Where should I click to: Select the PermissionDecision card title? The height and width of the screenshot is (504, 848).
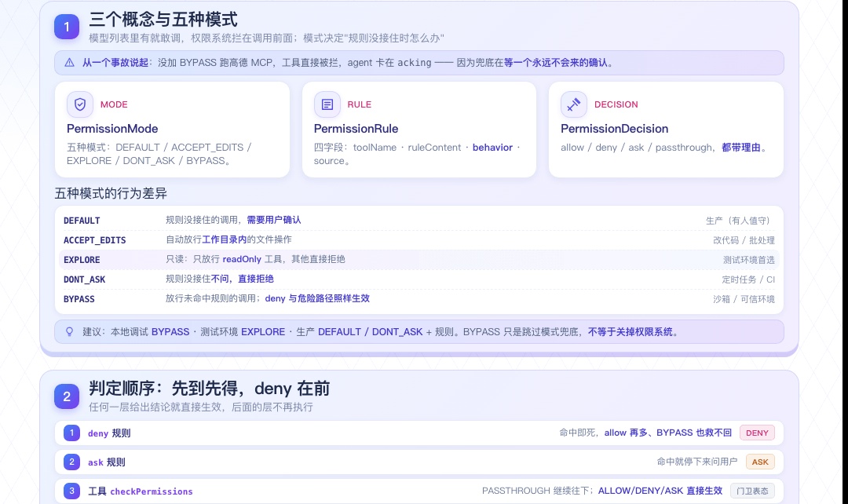[614, 129]
